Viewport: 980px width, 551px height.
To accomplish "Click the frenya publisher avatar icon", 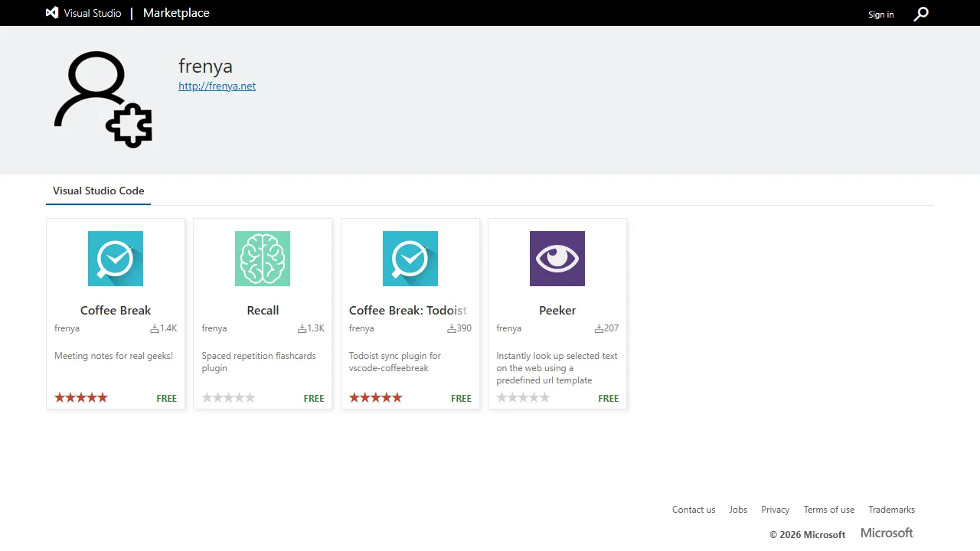I will (102, 97).
